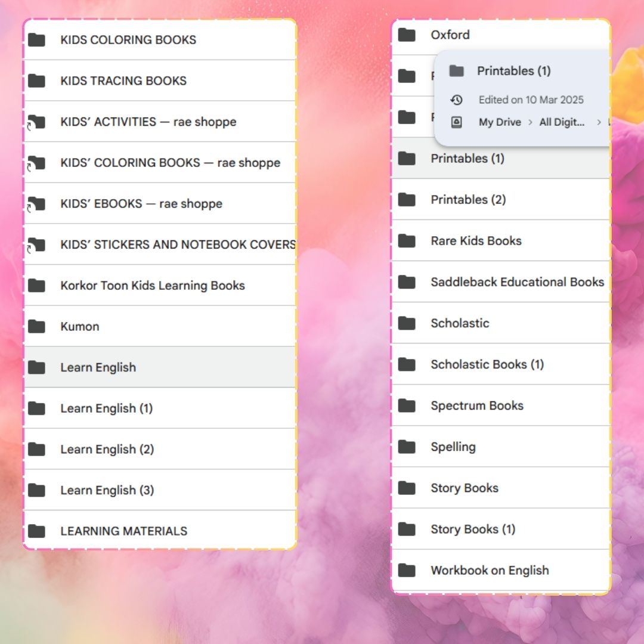This screenshot has width=644, height=644.
Task: Open the Rare Kids Books folder
Action: click(476, 241)
